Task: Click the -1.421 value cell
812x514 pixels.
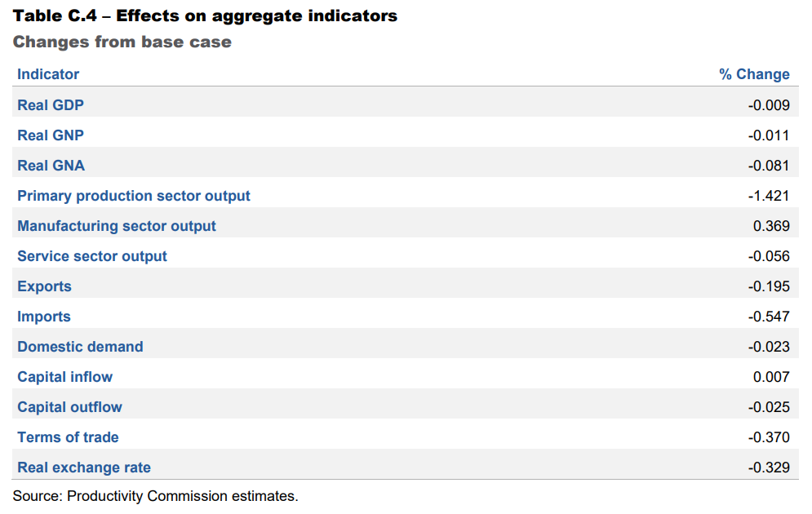Action: tap(769, 196)
